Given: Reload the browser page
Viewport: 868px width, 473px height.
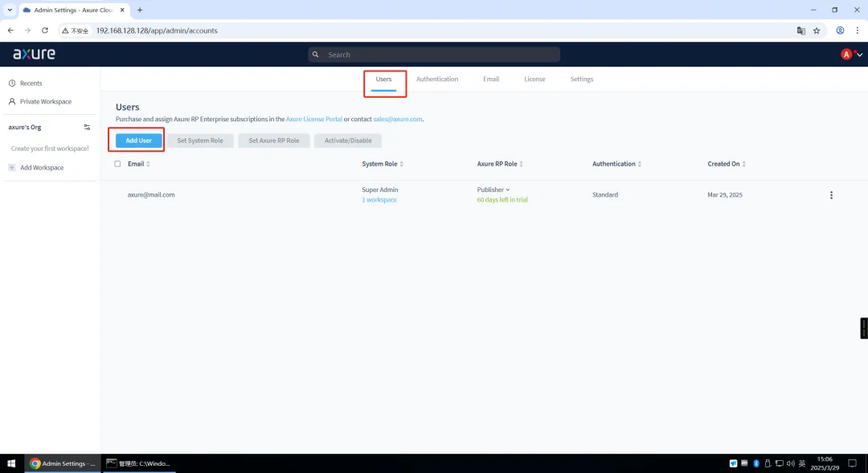Looking at the screenshot, I should (45, 31).
